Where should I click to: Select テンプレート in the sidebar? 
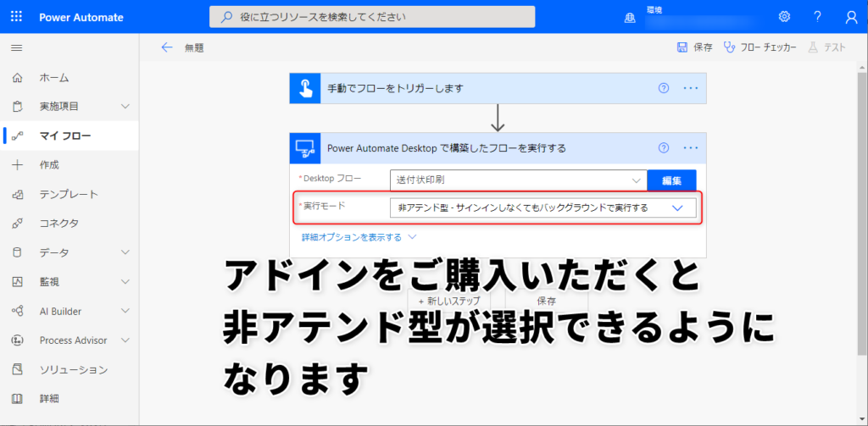pyautogui.click(x=70, y=194)
